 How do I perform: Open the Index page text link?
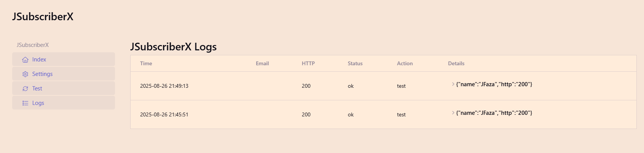point(39,60)
